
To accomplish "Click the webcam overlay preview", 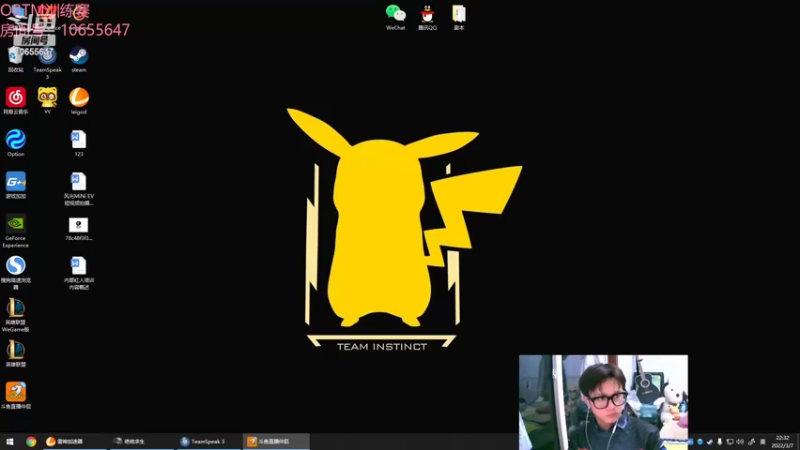I will pos(603,402).
